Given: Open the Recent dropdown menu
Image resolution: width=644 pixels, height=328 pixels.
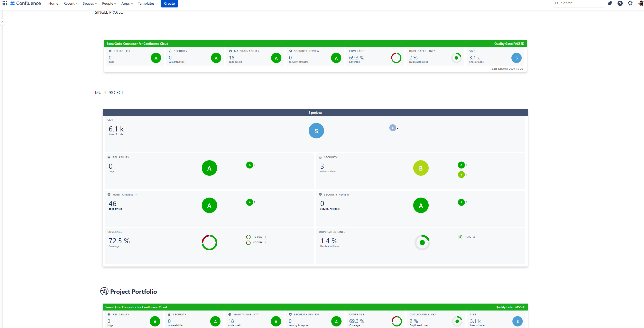Looking at the screenshot, I should click(70, 3).
